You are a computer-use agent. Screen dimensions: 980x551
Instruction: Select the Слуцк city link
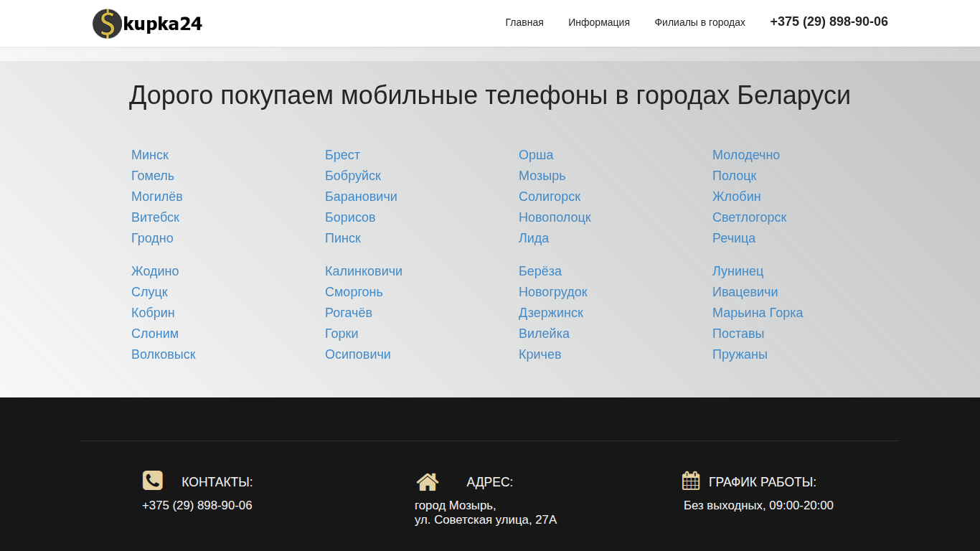[x=149, y=292]
